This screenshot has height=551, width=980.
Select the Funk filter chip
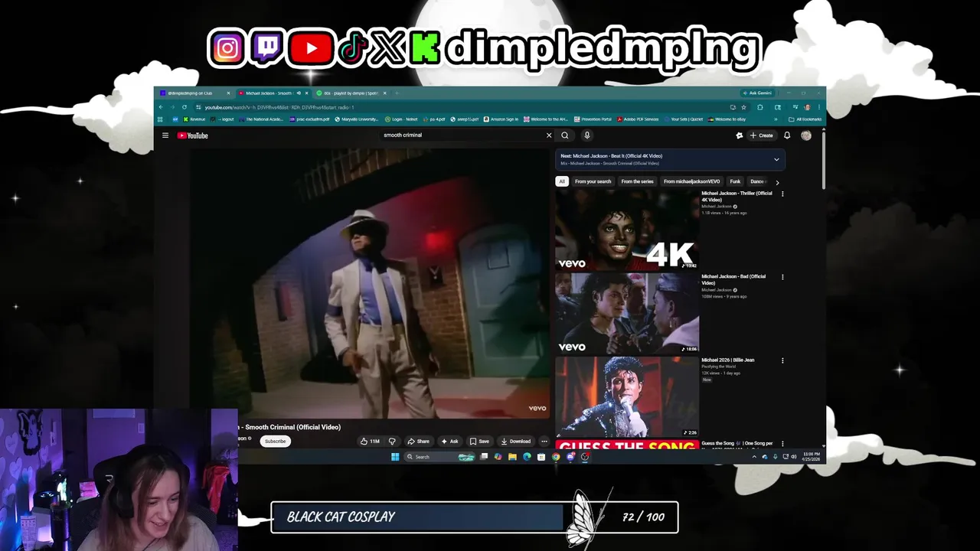click(x=735, y=181)
